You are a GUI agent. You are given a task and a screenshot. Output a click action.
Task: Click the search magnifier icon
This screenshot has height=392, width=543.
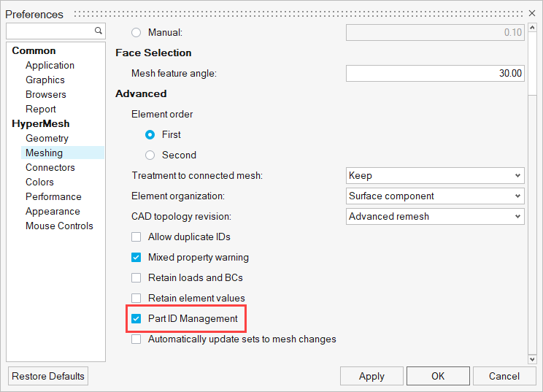click(x=99, y=31)
